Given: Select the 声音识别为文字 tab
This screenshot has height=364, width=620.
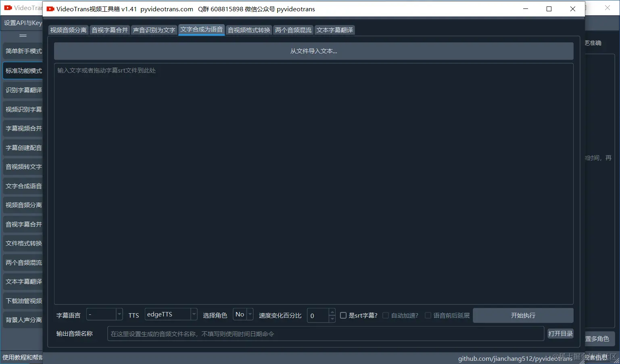Looking at the screenshot, I should coord(154,30).
